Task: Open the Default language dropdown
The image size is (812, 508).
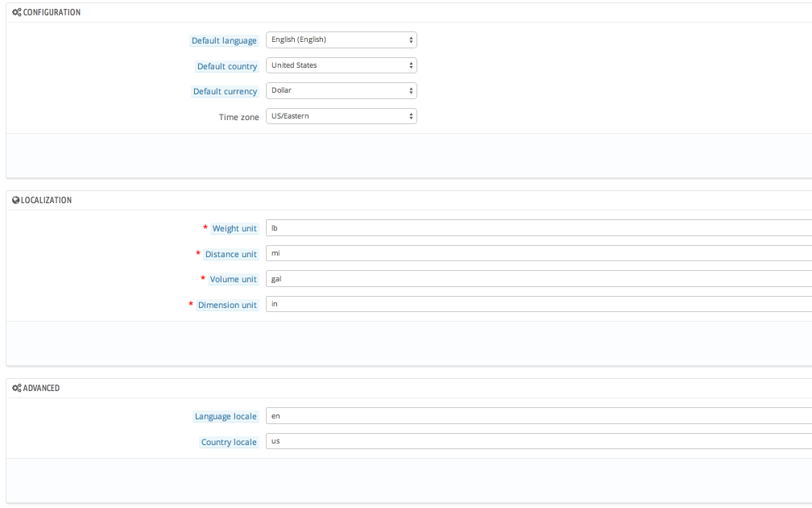Action: click(341, 40)
